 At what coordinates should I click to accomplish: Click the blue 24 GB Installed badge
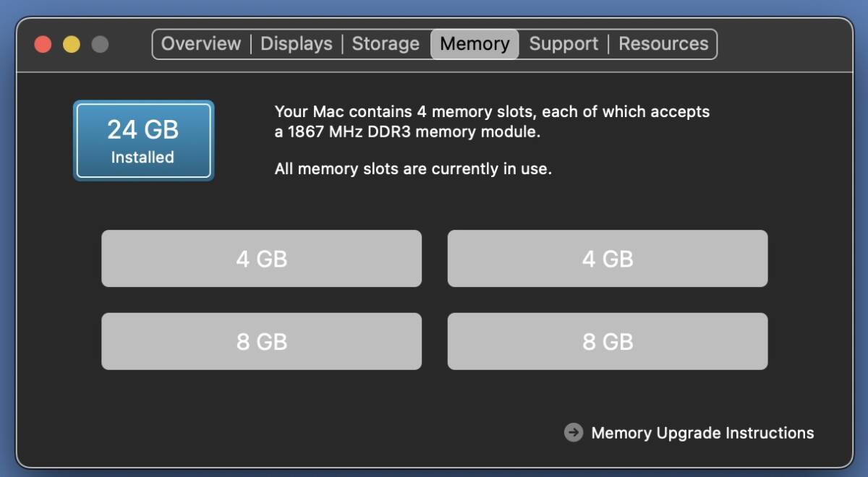tap(142, 140)
